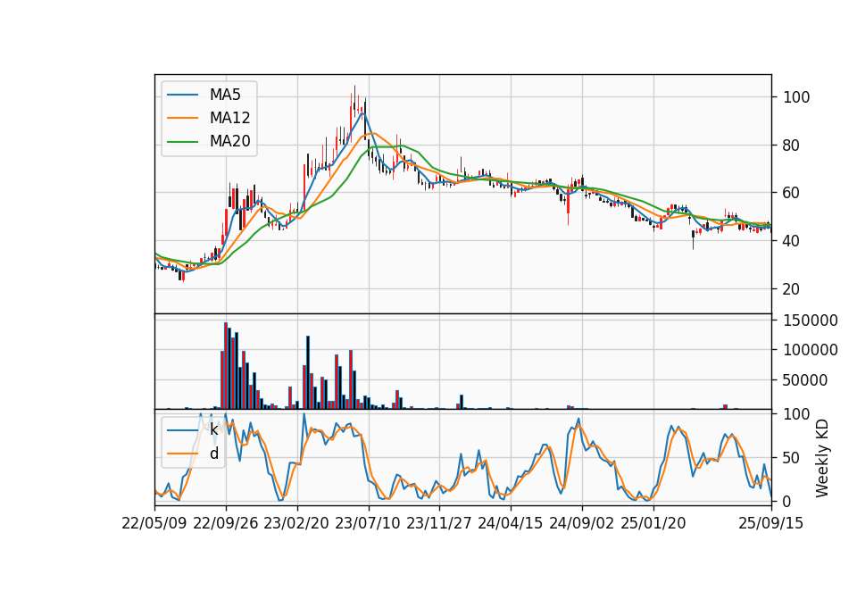Click the KD axis value 50
This screenshot has height=616, width=857.
coord(792,458)
